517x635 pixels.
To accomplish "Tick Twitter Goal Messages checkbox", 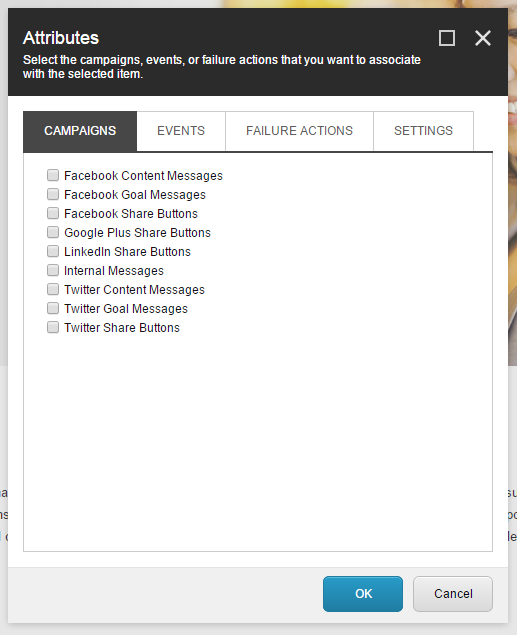I will tap(53, 308).
